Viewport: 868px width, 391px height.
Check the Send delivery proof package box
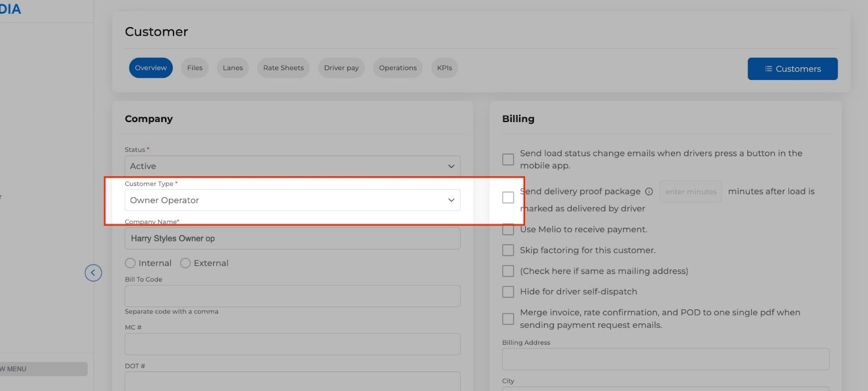click(x=508, y=197)
